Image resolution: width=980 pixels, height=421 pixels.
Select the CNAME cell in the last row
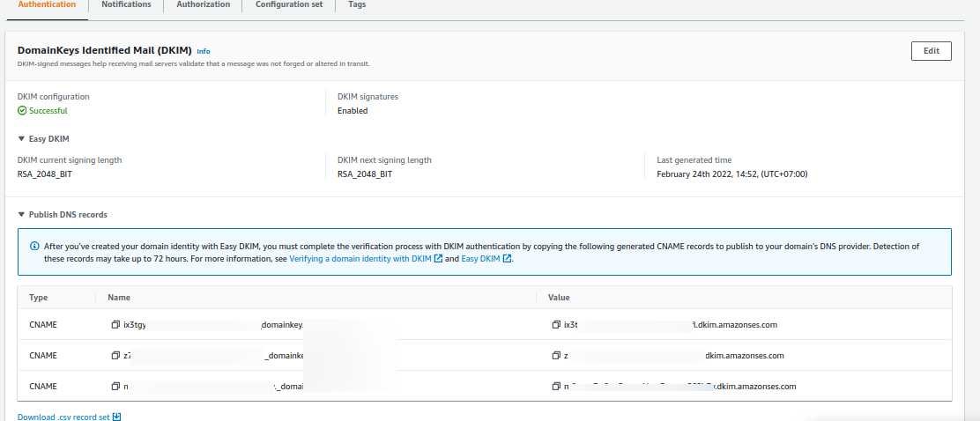pos(43,387)
